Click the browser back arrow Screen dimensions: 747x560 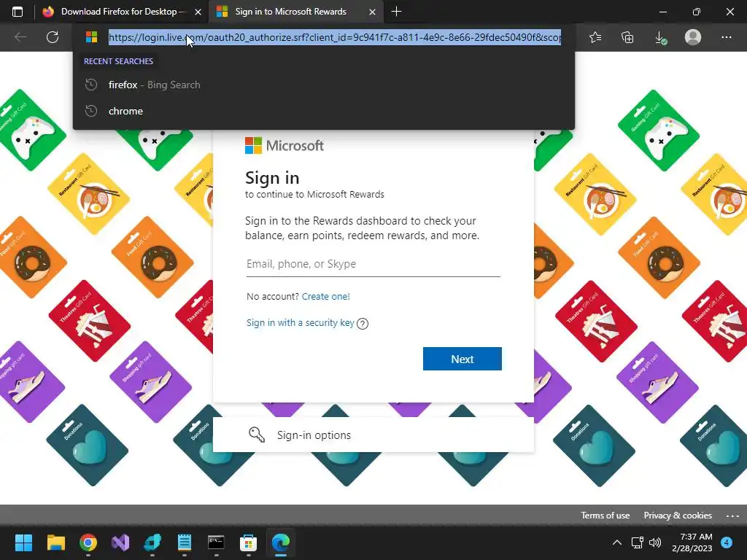(20, 37)
